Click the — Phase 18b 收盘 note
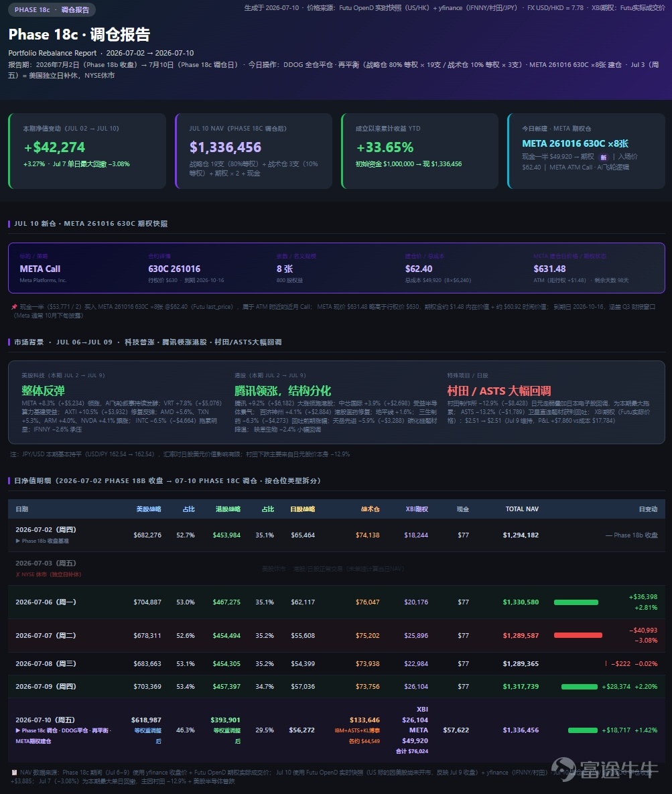This screenshot has height=794, width=672. 632,535
